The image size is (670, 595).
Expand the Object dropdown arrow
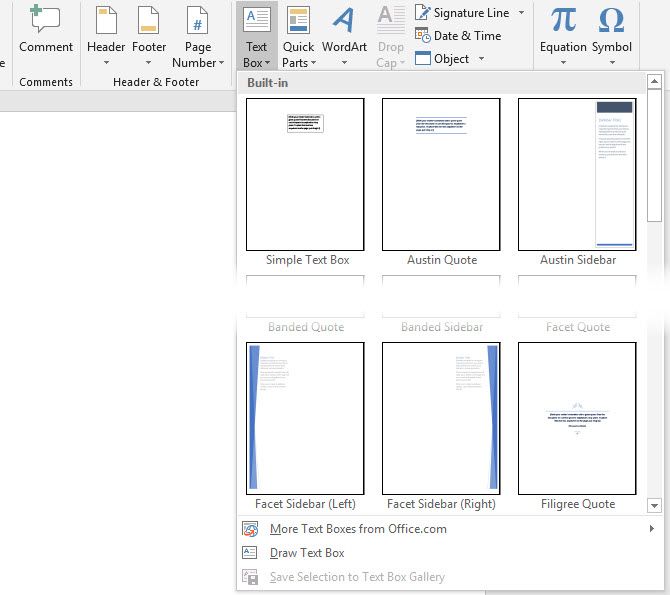tap(481, 59)
